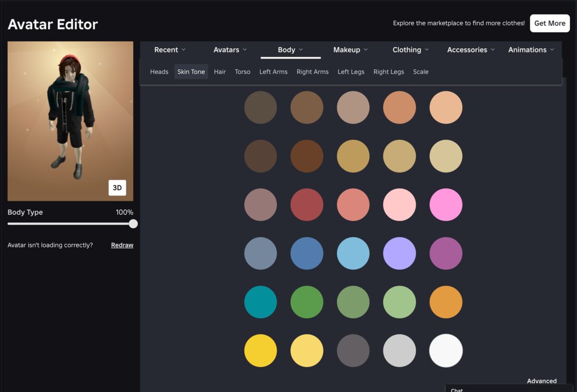Expand the Avatars dropdown menu
The width and height of the screenshot is (577, 392).
pyautogui.click(x=230, y=49)
